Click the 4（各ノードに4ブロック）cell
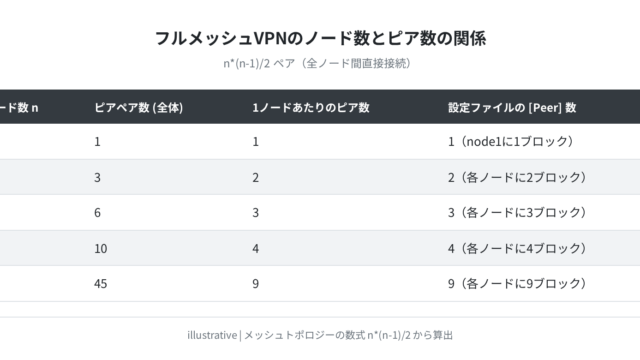Screen dimensions: 640x360 coord(517,248)
